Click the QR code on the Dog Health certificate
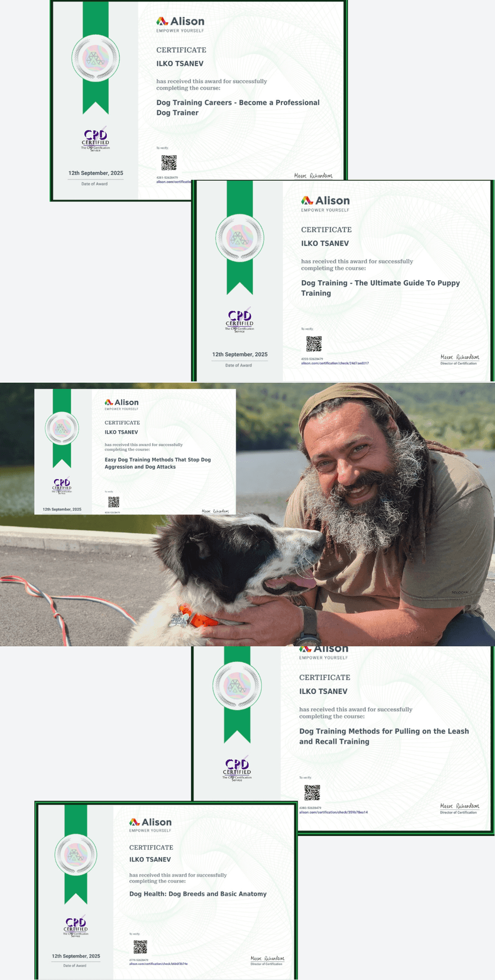495x980 pixels. point(140,947)
